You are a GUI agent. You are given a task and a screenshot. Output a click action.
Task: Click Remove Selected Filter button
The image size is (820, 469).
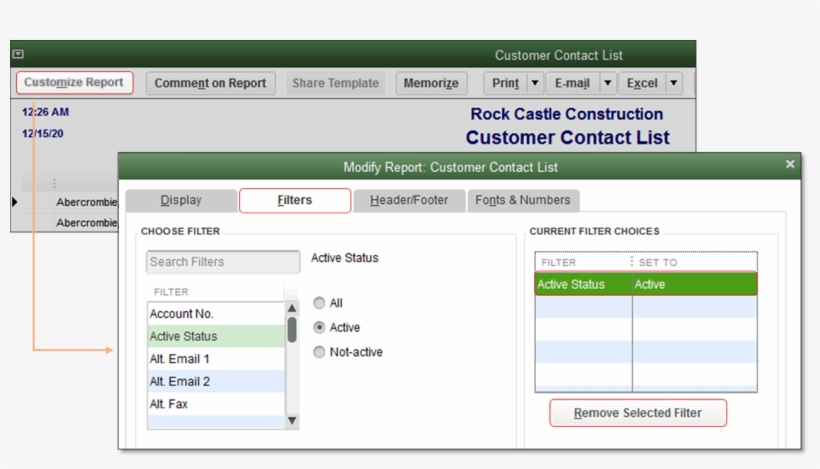(x=638, y=413)
